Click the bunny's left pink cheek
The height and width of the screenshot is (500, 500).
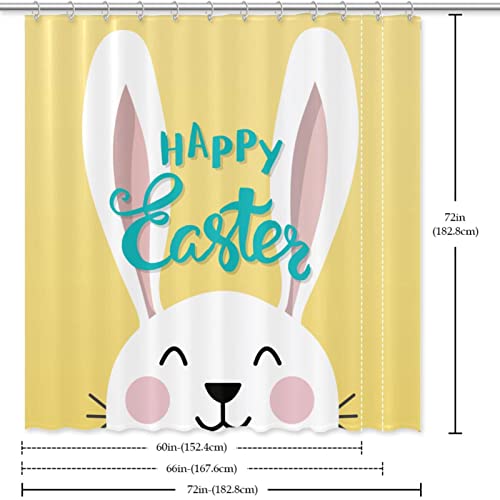coord(148,400)
